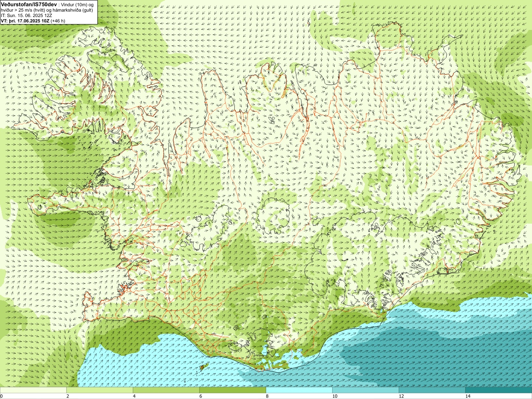532x399 pixels.
Task: Click the 8–10 m/s light cyan legend swatch
Action: (299, 390)
